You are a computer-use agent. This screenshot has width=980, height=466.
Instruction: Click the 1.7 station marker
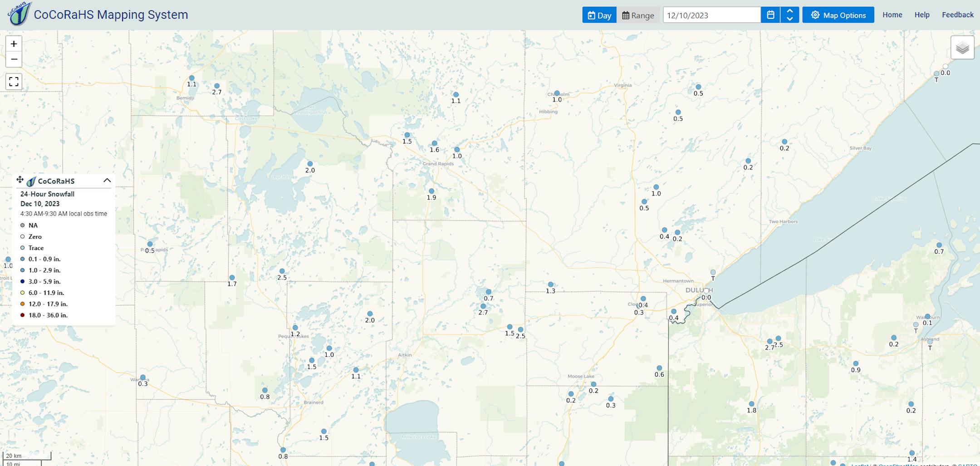pyautogui.click(x=232, y=278)
